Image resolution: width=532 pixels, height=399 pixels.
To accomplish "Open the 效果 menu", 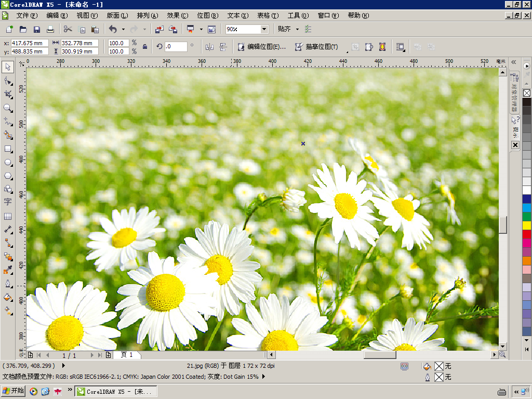I will (x=177, y=16).
